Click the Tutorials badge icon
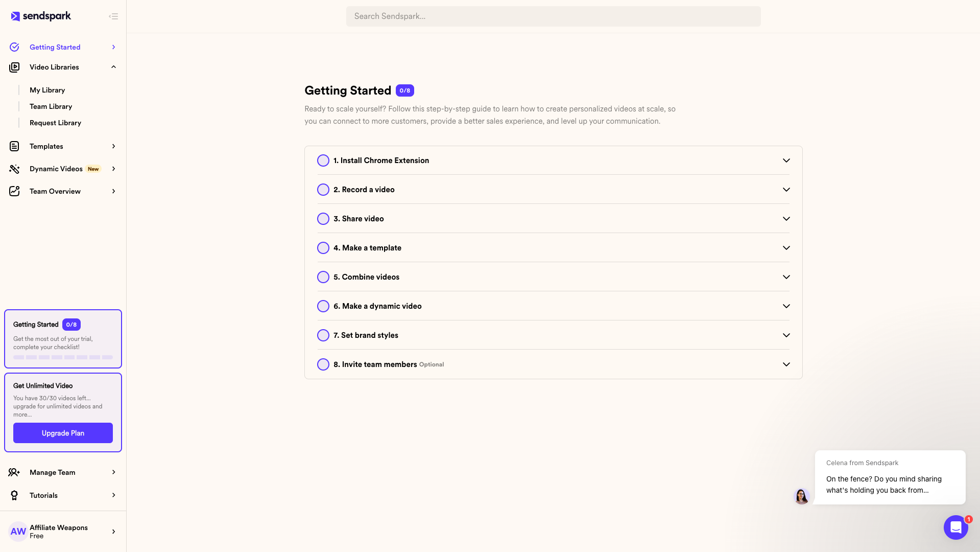This screenshot has height=552, width=980. [14, 495]
